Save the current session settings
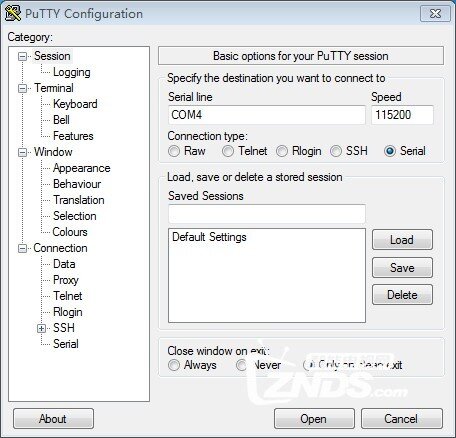The image size is (456, 438). [x=402, y=268]
